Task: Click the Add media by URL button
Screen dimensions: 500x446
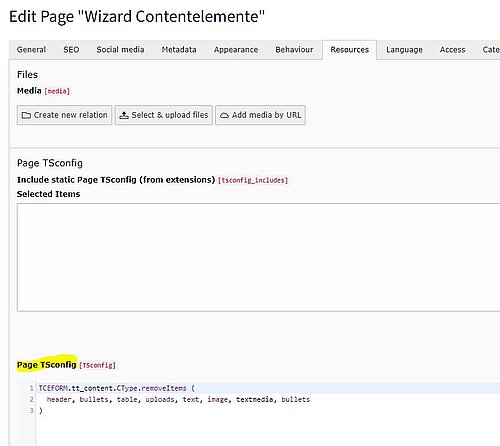Action: [260, 115]
